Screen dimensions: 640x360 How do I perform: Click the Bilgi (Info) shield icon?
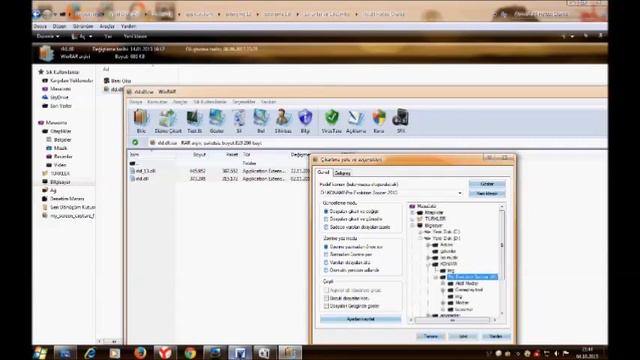point(305,121)
